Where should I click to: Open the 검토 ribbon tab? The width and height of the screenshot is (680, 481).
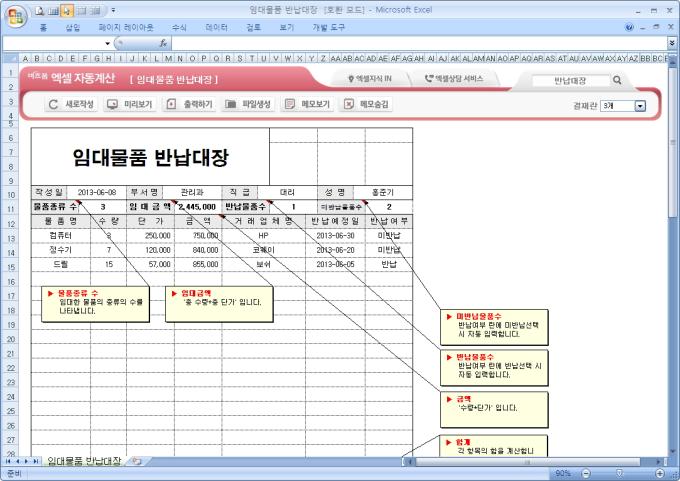click(x=254, y=28)
